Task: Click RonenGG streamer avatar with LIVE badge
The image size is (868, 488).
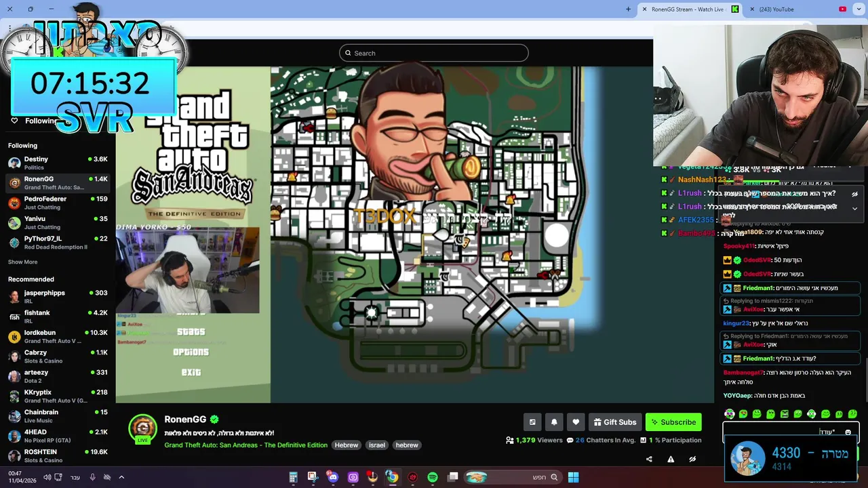Action: coord(143,429)
